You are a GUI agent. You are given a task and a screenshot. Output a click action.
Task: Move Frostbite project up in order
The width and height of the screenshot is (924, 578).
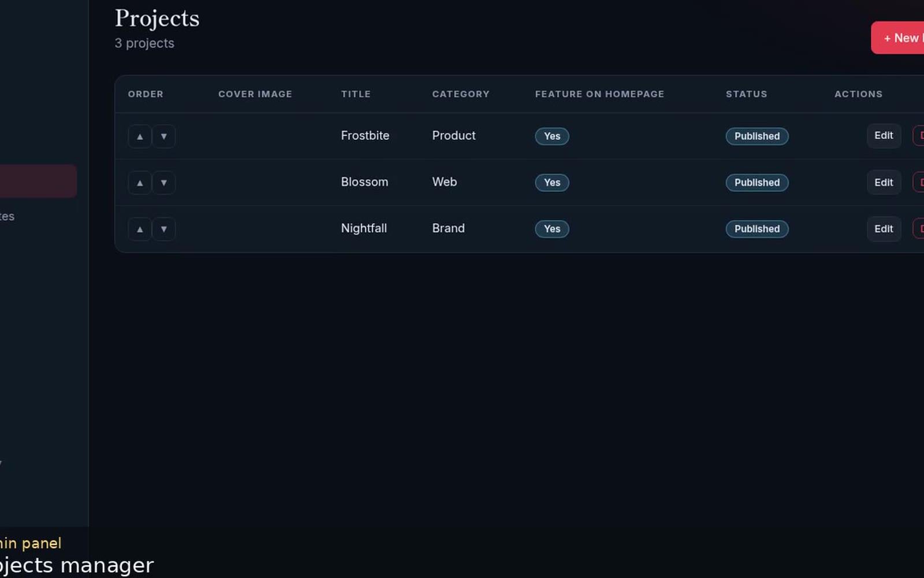tap(140, 136)
